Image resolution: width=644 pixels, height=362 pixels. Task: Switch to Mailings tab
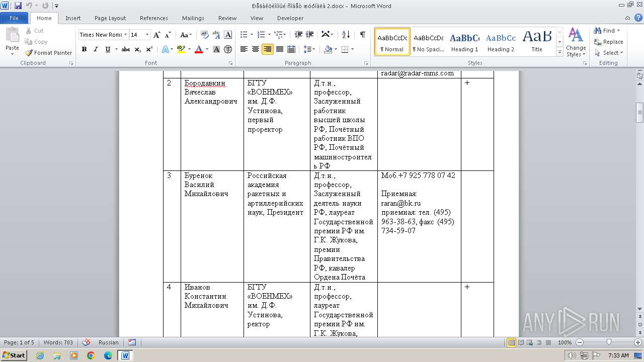pyautogui.click(x=193, y=18)
